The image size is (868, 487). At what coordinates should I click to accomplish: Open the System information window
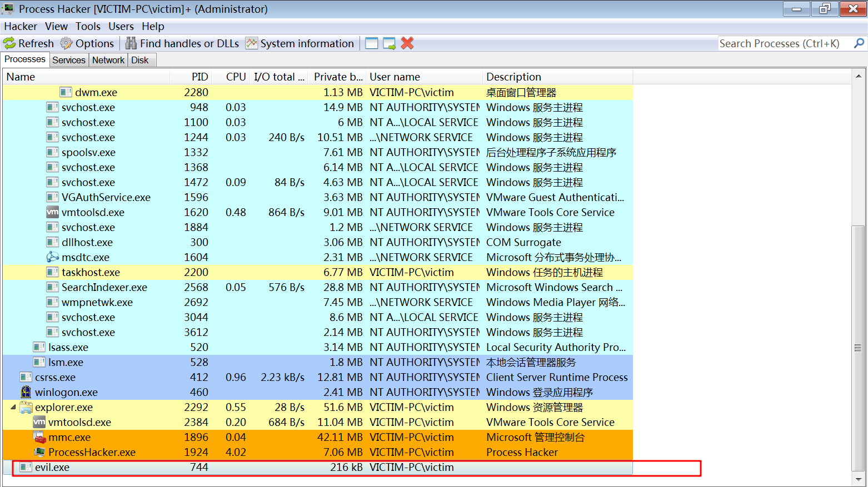(x=300, y=43)
